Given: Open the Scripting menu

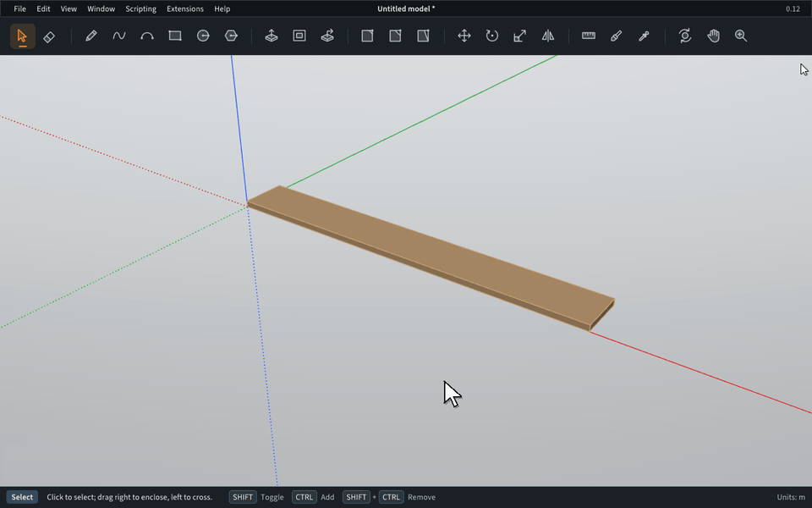Looking at the screenshot, I should pos(141,8).
